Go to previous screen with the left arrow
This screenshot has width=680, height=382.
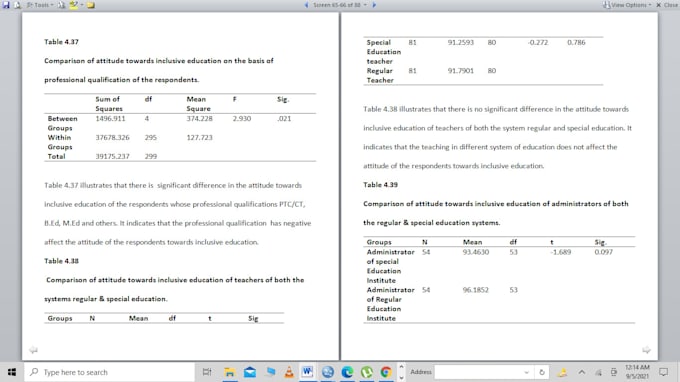[x=306, y=5]
